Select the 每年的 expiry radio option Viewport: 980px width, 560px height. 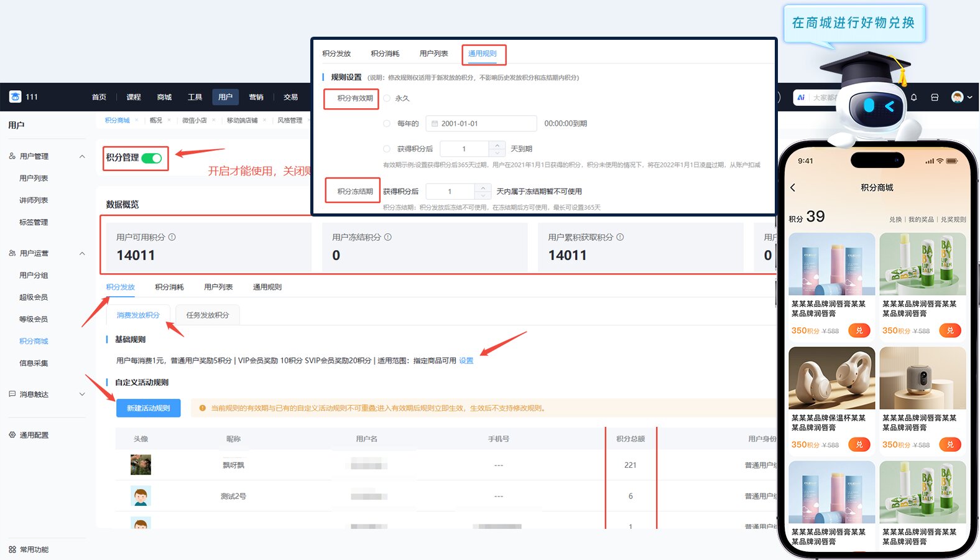387,124
